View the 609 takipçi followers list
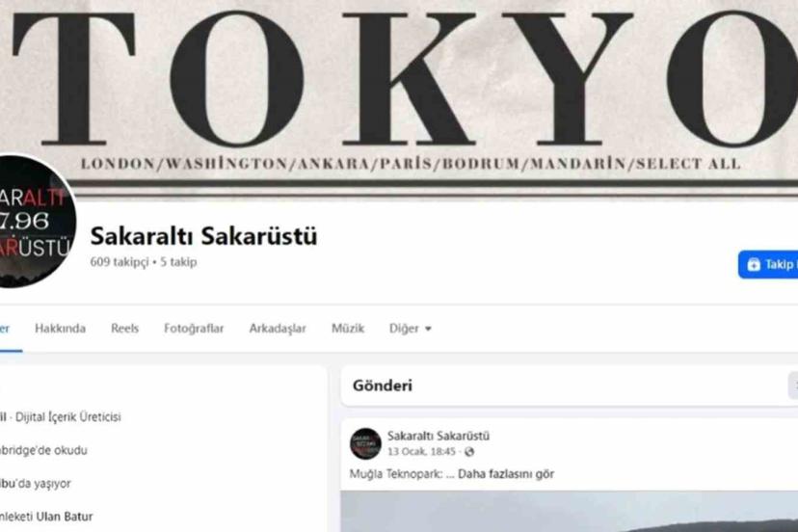Screen dimensions: 798x532 point(120,262)
